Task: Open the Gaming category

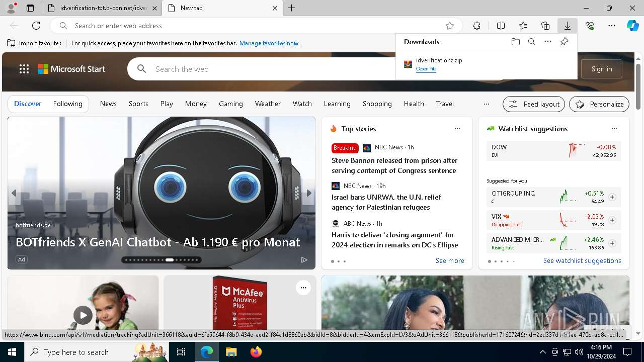Action: [x=231, y=104]
